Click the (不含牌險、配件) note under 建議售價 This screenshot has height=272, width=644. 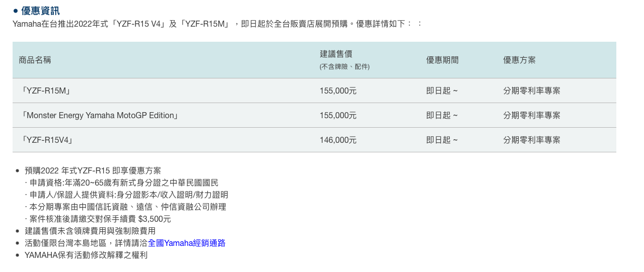click(345, 66)
